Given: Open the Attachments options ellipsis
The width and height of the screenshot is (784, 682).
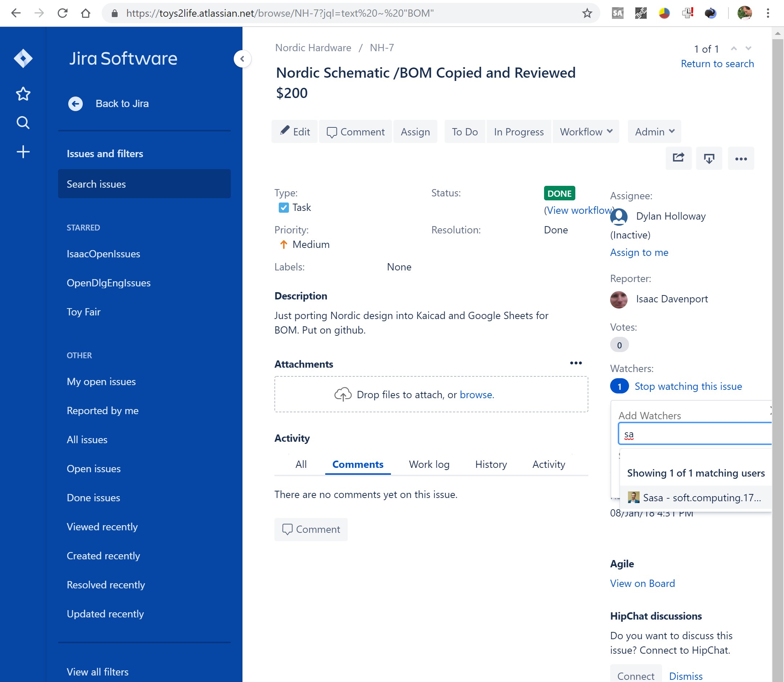Looking at the screenshot, I should pyautogui.click(x=576, y=363).
